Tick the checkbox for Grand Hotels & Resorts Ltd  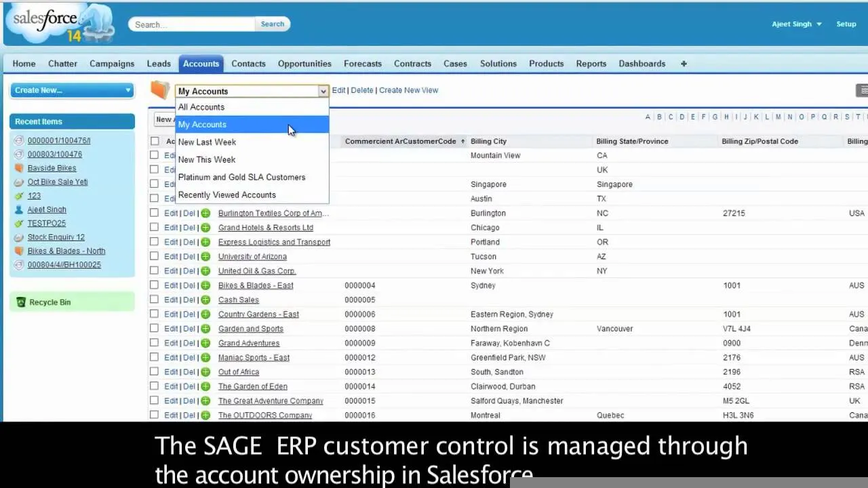[x=155, y=228]
